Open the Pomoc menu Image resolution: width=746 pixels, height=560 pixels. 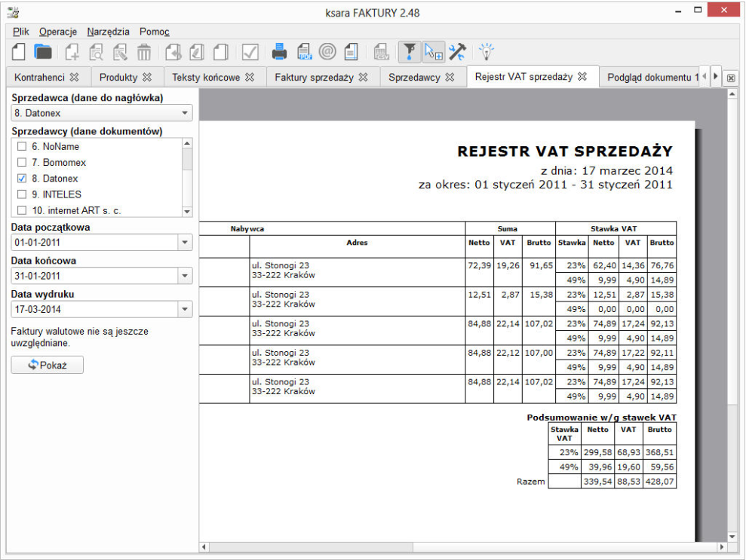tap(154, 32)
